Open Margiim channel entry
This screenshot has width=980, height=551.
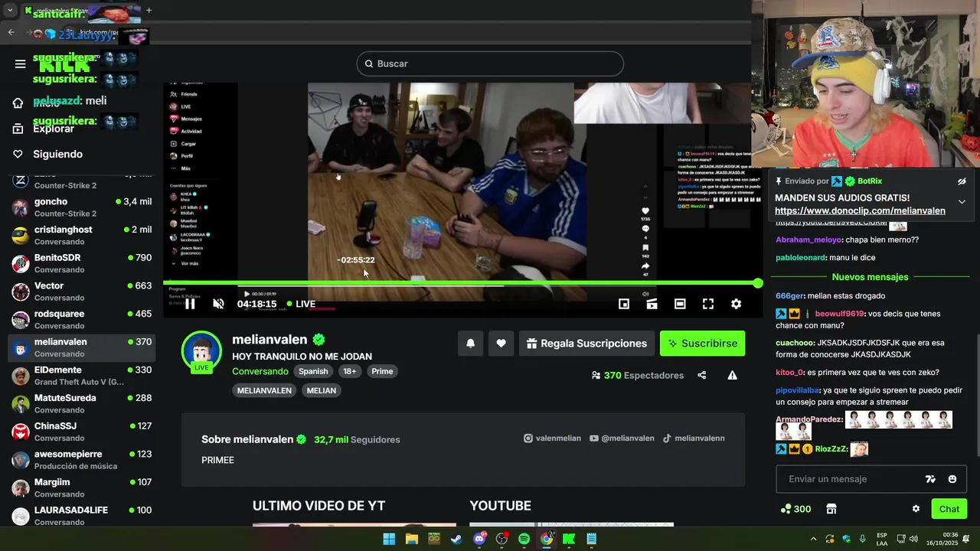click(82, 487)
